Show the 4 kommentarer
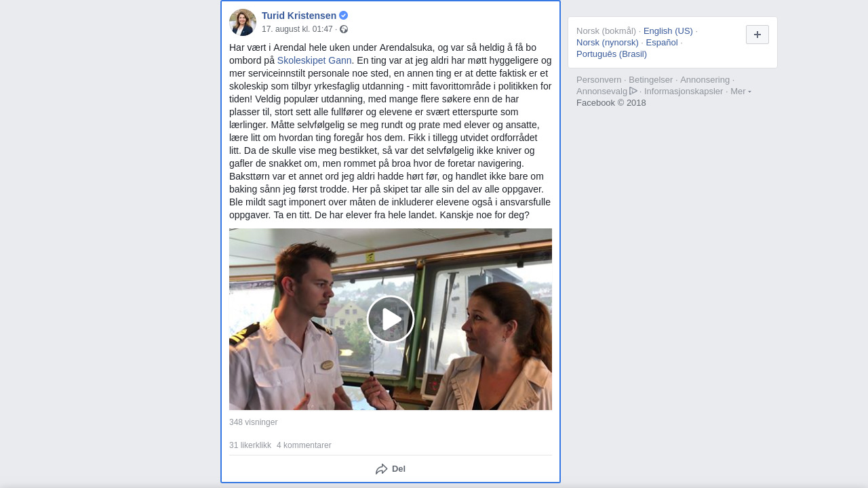868x488 pixels. pos(304,445)
